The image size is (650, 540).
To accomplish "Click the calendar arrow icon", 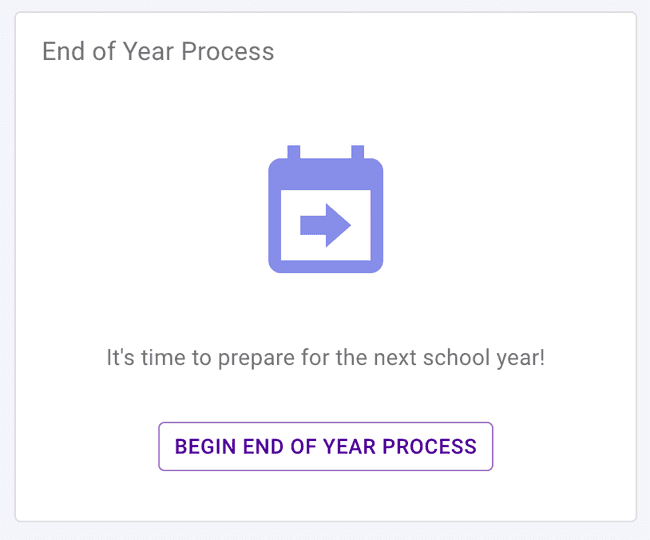I will tap(325, 209).
